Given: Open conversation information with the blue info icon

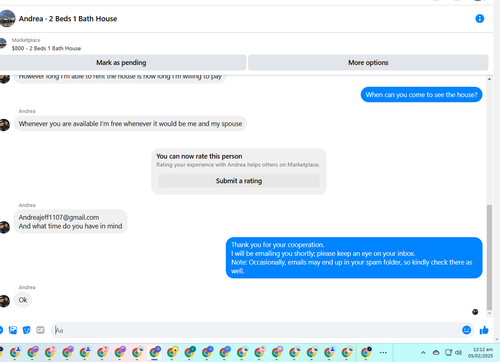Looking at the screenshot, I should (479, 19).
